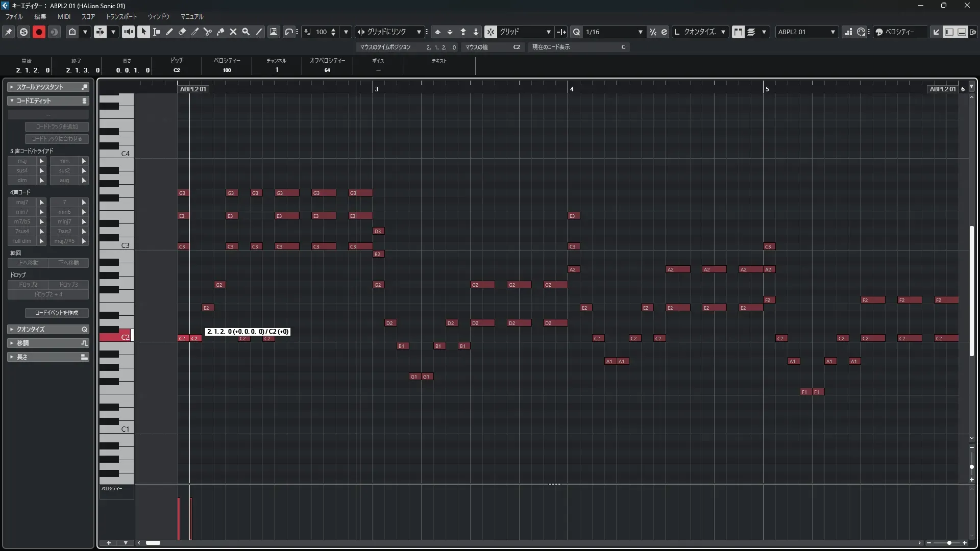The height and width of the screenshot is (551, 980).
Task: Toggle the red Record in Editor button
Action: point(39,32)
